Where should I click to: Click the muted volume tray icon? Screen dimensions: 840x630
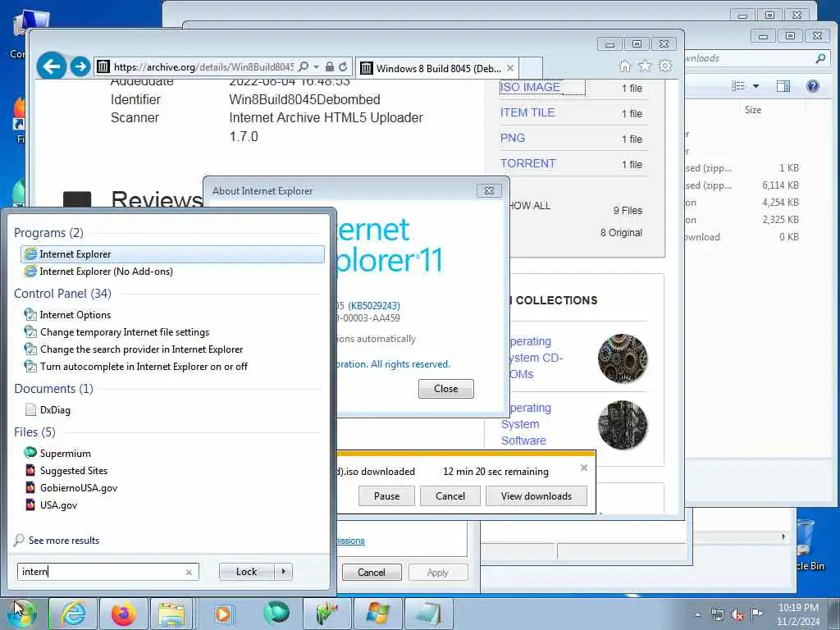pos(737,614)
